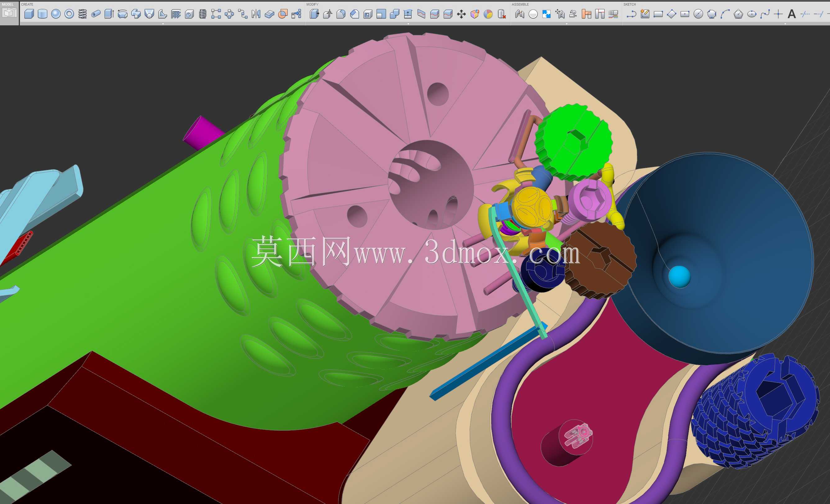Select the Split Face tool
The image size is (830, 504).
[421, 14]
